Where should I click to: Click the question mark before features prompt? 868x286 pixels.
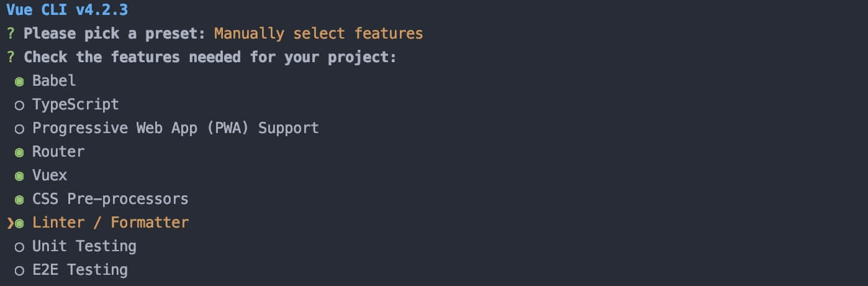pos(11,57)
